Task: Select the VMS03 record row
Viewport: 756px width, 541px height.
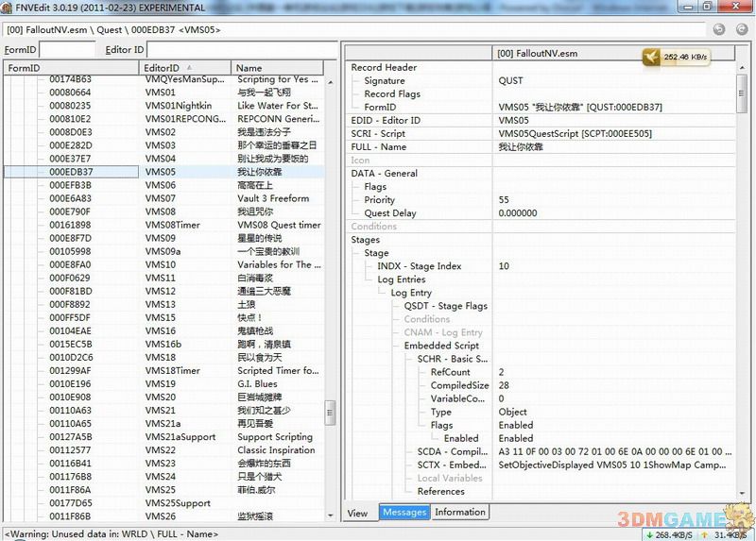Action: pos(163,145)
